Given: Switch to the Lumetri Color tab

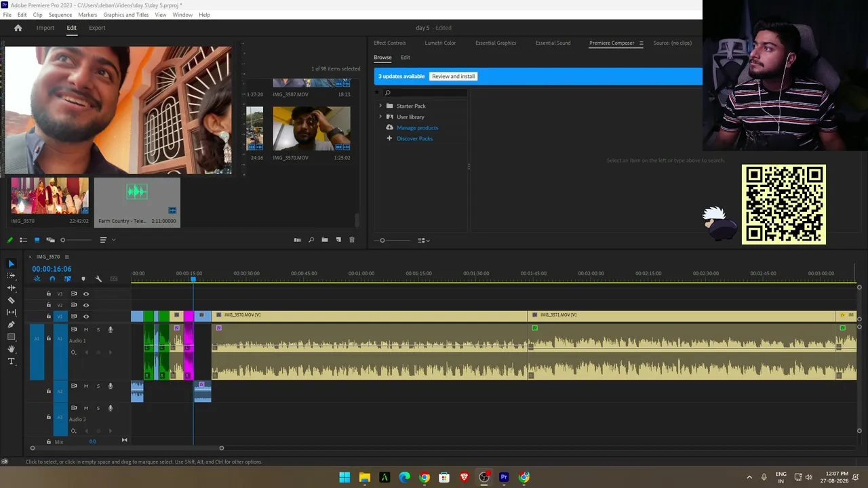Looking at the screenshot, I should pos(440,43).
